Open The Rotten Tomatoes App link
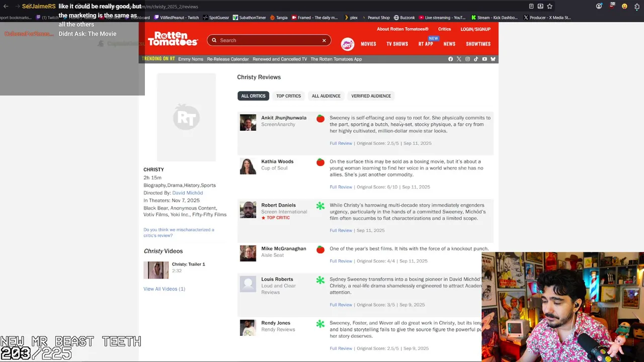The image size is (644, 362). coord(336,59)
